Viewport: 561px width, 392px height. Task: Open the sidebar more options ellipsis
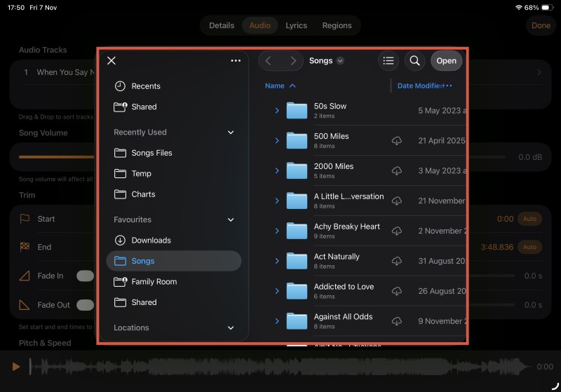[236, 61]
